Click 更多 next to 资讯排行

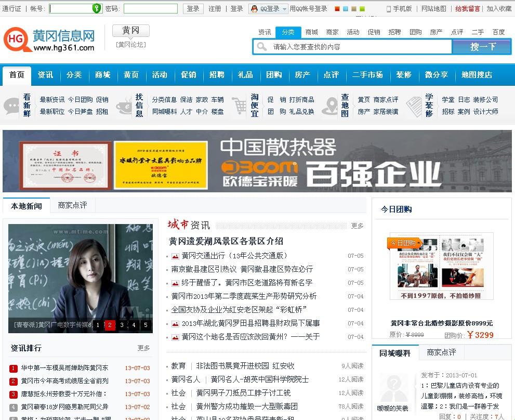[143, 348]
